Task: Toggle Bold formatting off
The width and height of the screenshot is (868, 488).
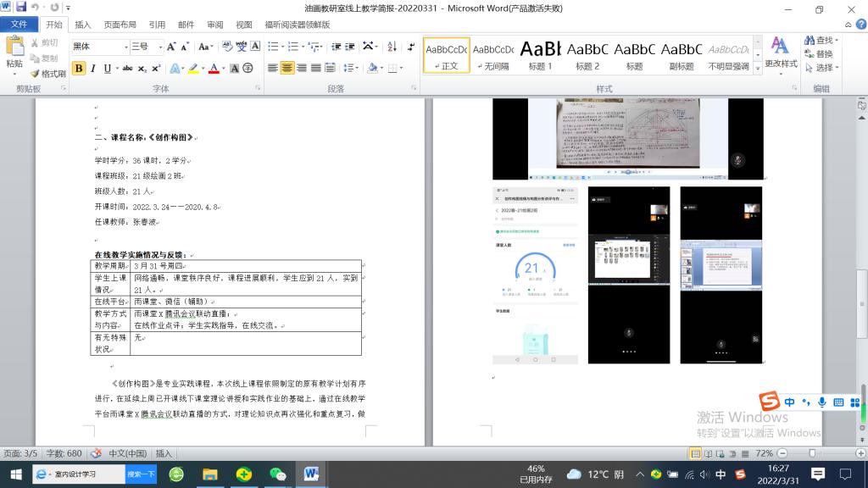Action: (x=79, y=69)
